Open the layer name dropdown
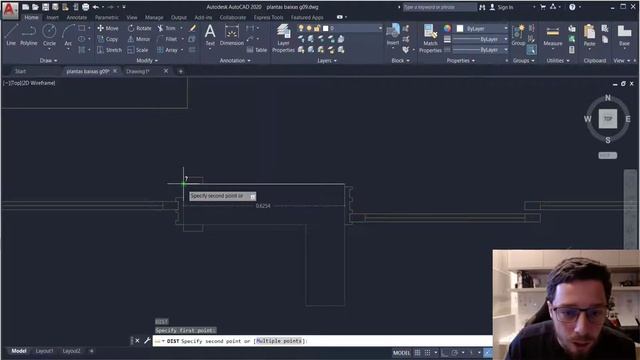This screenshot has width=640, height=360. point(380,28)
